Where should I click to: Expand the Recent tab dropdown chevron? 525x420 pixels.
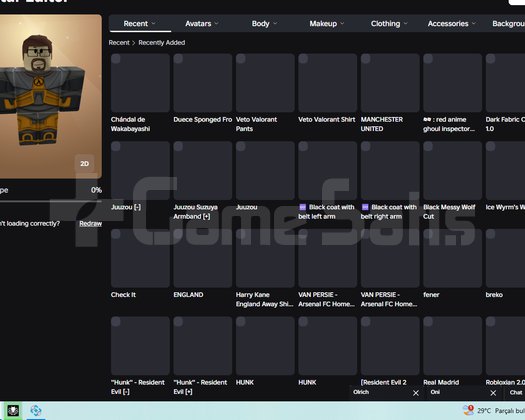(153, 23)
